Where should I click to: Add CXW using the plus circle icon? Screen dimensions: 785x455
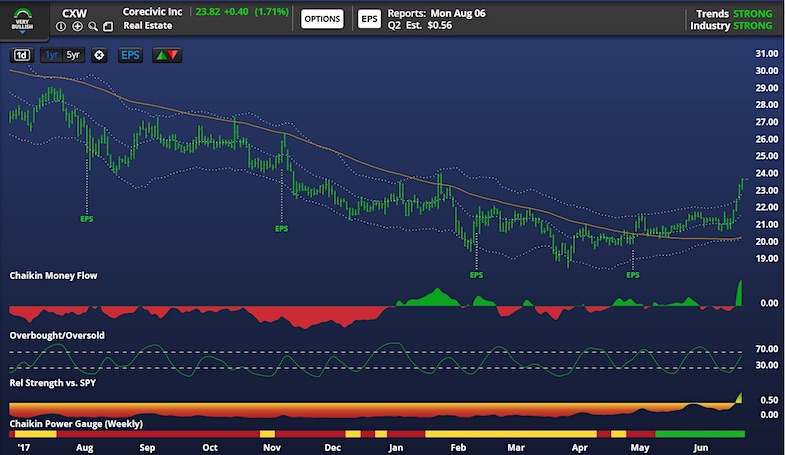coord(77,27)
